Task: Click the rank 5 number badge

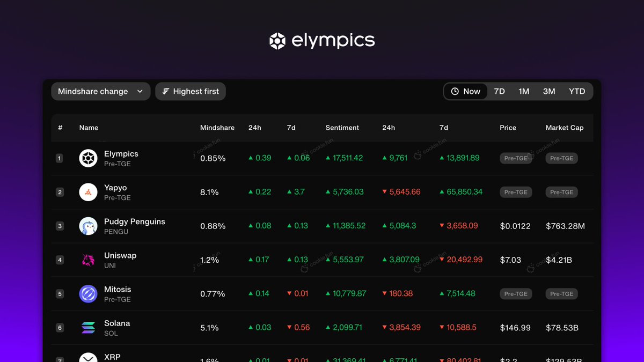Action: pyautogui.click(x=60, y=293)
